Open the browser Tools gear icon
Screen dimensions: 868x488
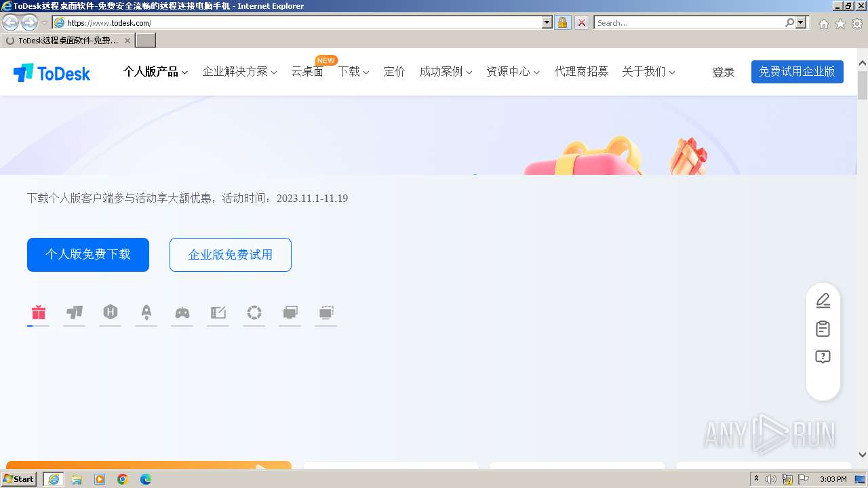click(857, 24)
